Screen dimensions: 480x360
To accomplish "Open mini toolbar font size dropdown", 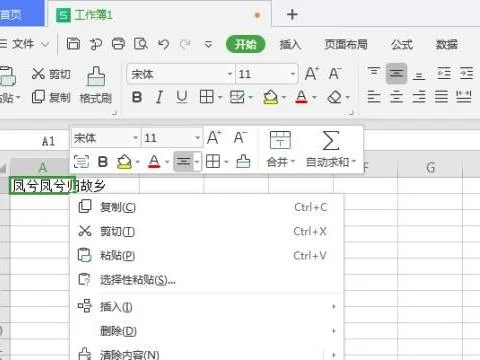I will [197, 138].
